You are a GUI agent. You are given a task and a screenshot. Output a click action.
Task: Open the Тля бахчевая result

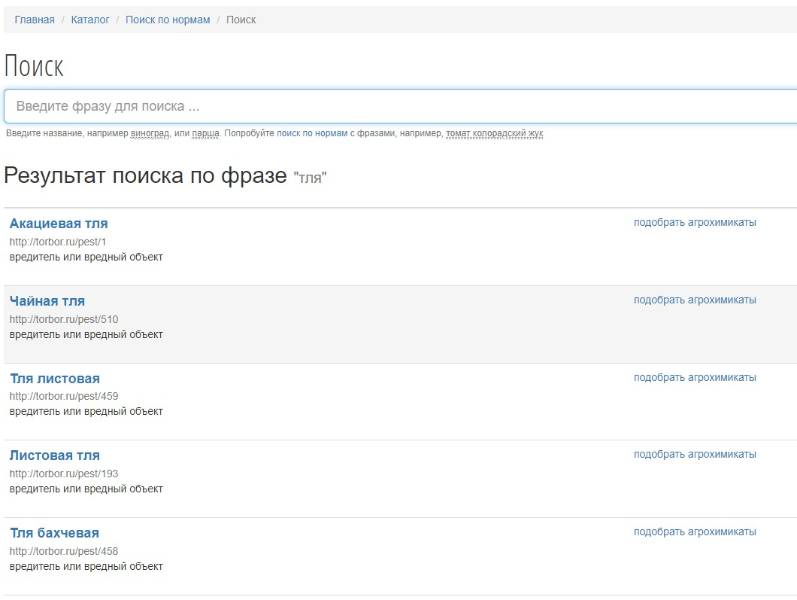click(x=54, y=533)
